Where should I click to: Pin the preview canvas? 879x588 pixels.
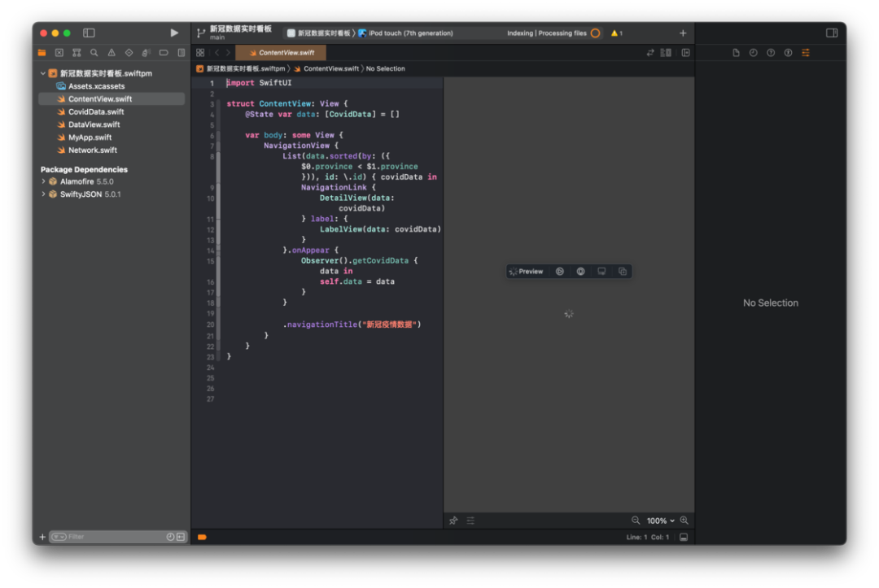point(453,520)
